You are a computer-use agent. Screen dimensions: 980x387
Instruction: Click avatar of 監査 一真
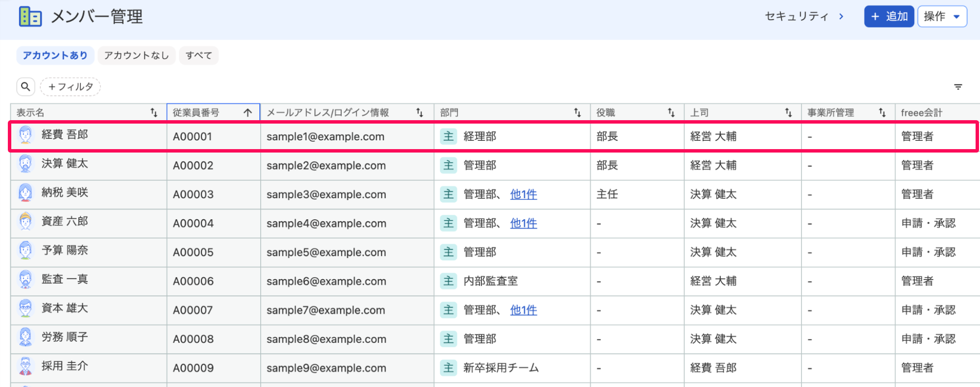25,280
